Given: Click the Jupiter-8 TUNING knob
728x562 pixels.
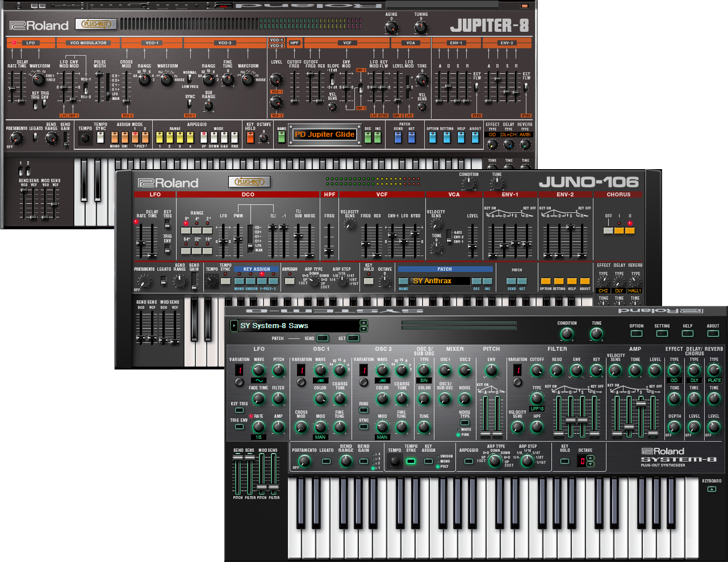Looking at the screenshot, I should [421, 26].
